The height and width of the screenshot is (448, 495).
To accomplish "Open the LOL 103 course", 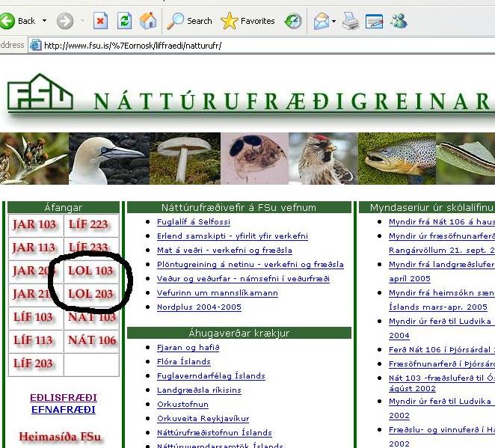I will click(x=90, y=271).
